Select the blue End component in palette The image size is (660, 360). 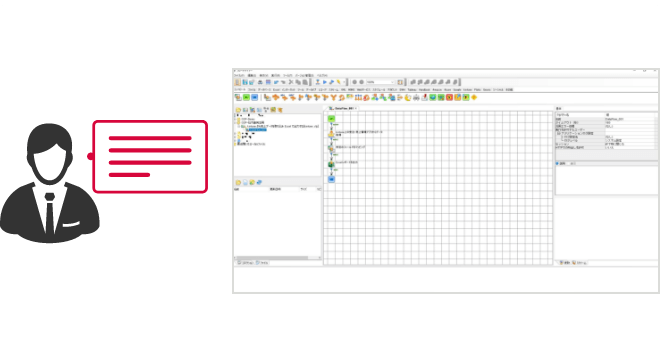pyautogui.click(x=254, y=97)
